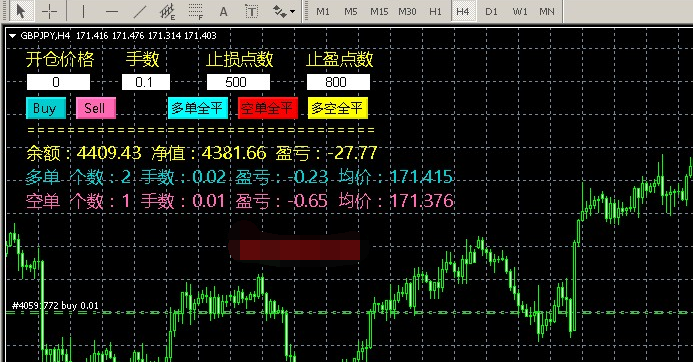The width and height of the screenshot is (693, 362).
Task: Select the MN monthly timeframe
Action: [x=547, y=11]
